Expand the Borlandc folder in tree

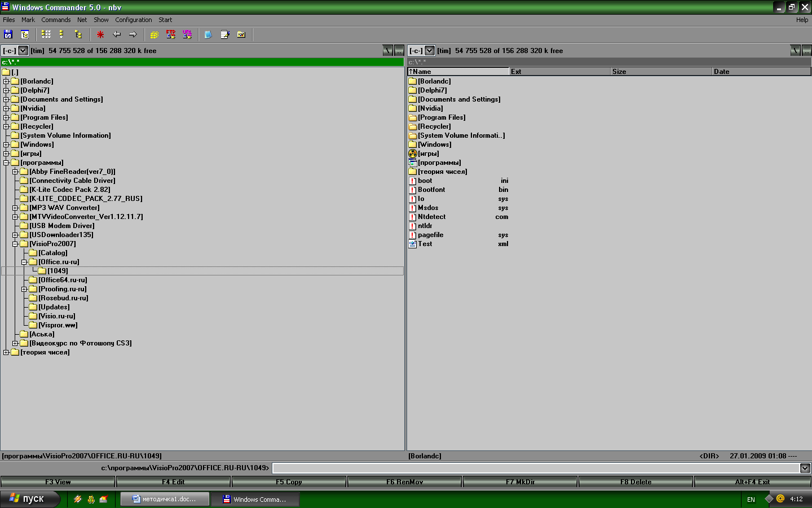click(x=6, y=81)
